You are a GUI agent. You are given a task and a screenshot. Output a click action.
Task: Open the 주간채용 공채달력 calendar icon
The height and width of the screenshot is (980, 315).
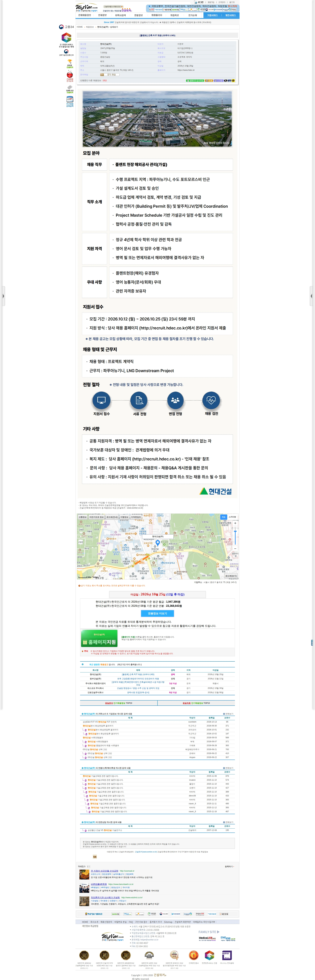coord(70,102)
